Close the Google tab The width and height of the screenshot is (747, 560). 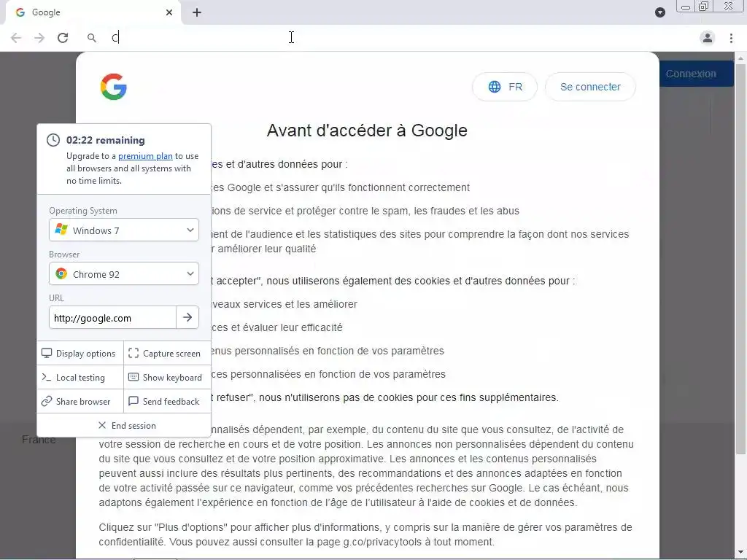click(169, 12)
